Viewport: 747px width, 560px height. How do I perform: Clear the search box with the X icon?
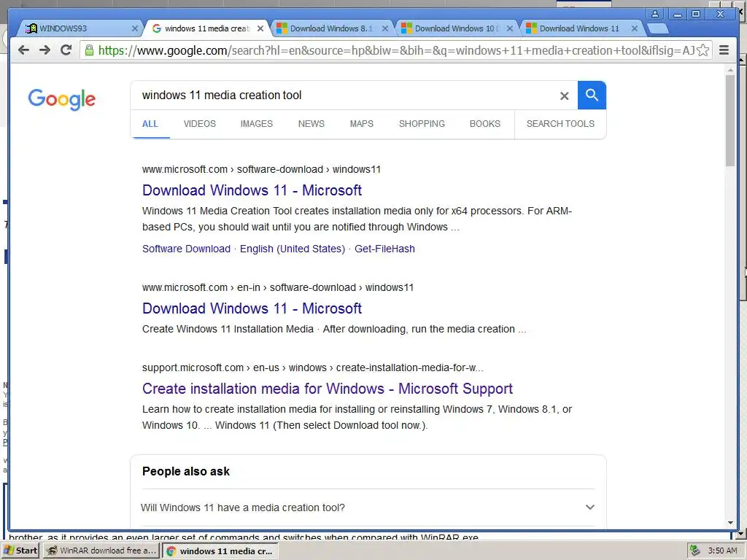(x=565, y=96)
